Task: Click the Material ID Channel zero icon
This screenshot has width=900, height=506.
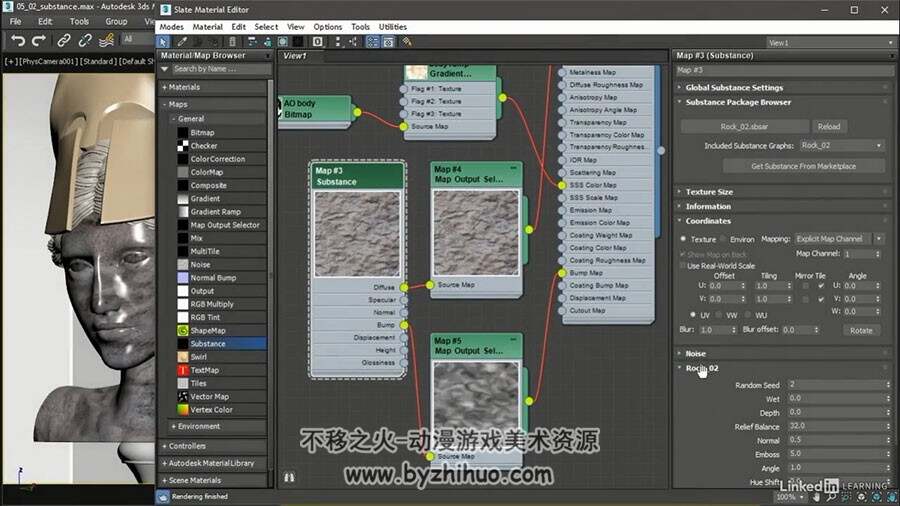Action: tap(317, 42)
